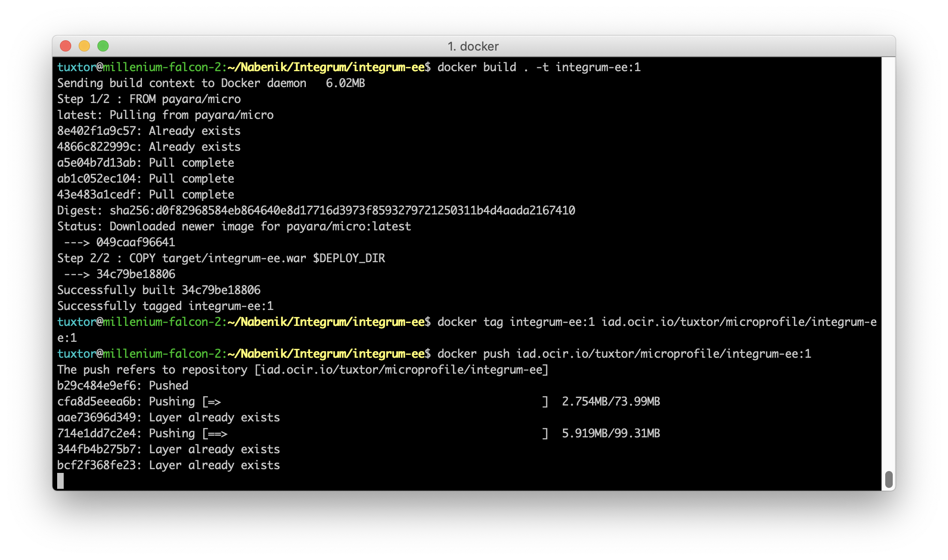Click the red close window button
Image resolution: width=948 pixels, height=560 pixels.
point(66,46)
